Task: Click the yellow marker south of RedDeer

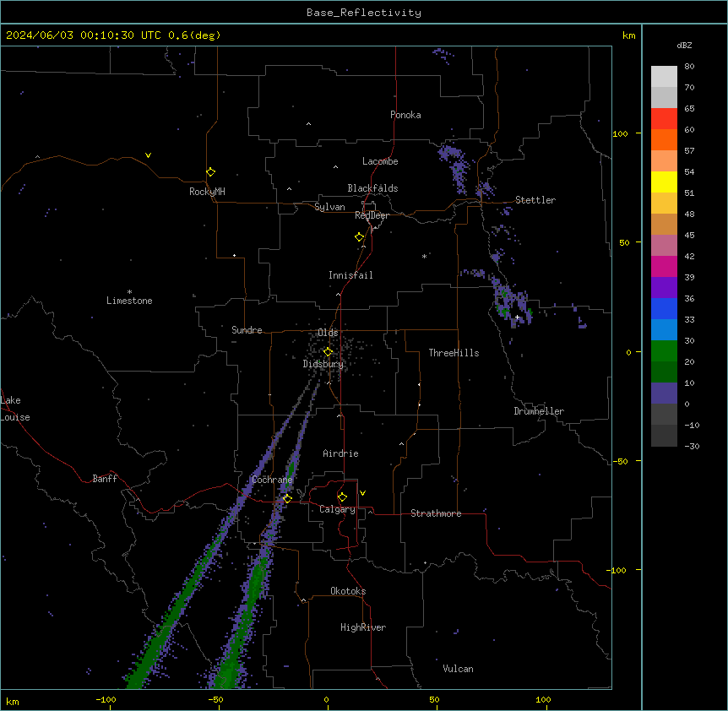Action: (360, 236)
